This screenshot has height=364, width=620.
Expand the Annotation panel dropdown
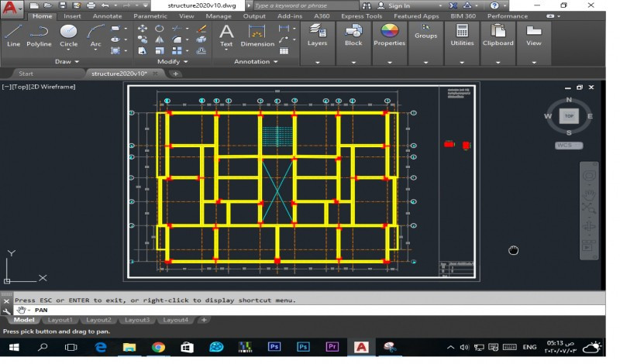(x=256, y=62)
